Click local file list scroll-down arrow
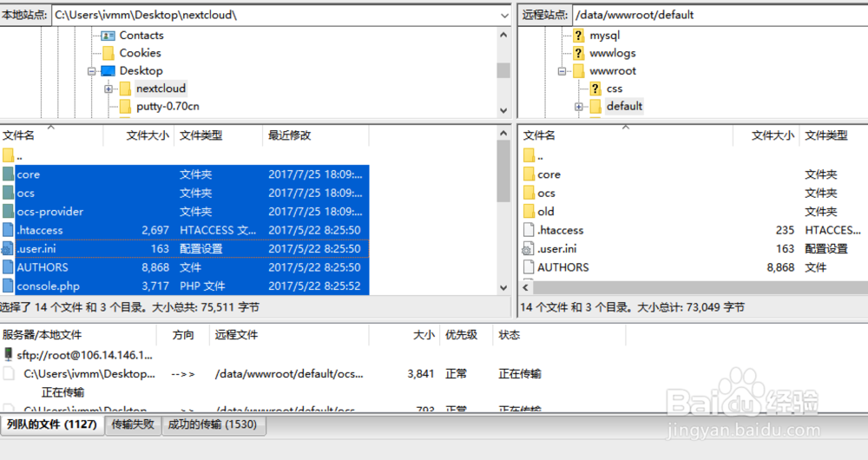This screenshot has height=460, width=868. [503, 288]
